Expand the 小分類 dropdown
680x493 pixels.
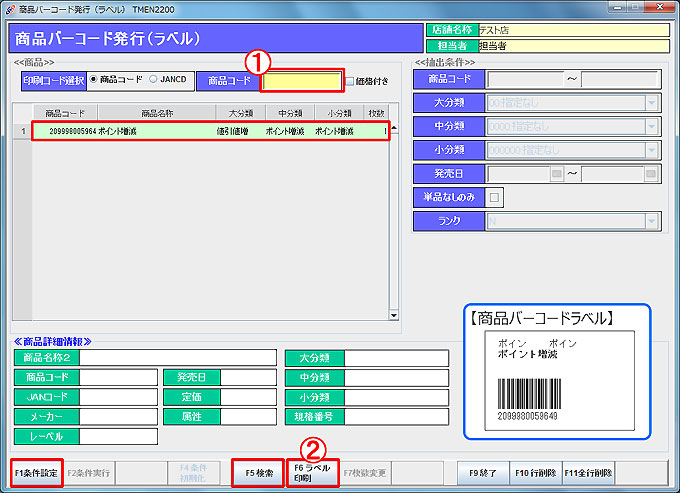(651, 150)
